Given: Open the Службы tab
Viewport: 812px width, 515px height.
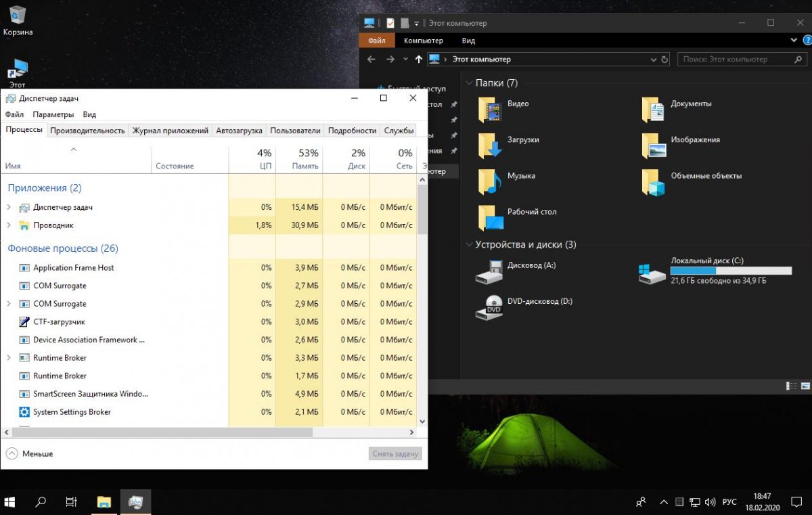Looking at the screenshot, I should 399,131.
